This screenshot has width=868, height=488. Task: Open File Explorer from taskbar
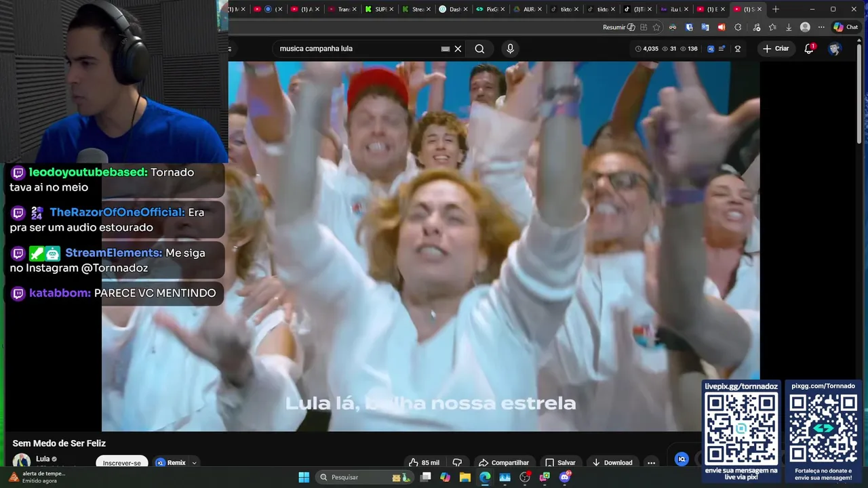click(x=465, y=477)
